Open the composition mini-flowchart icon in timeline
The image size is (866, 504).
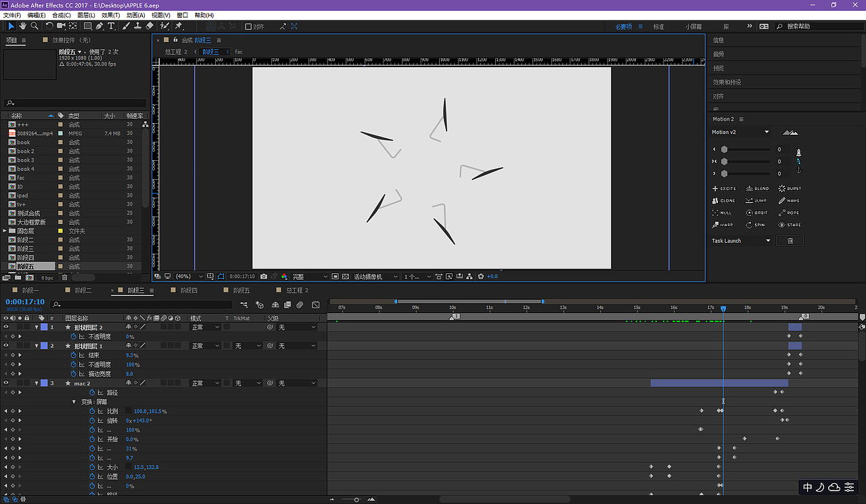point(244,305)
